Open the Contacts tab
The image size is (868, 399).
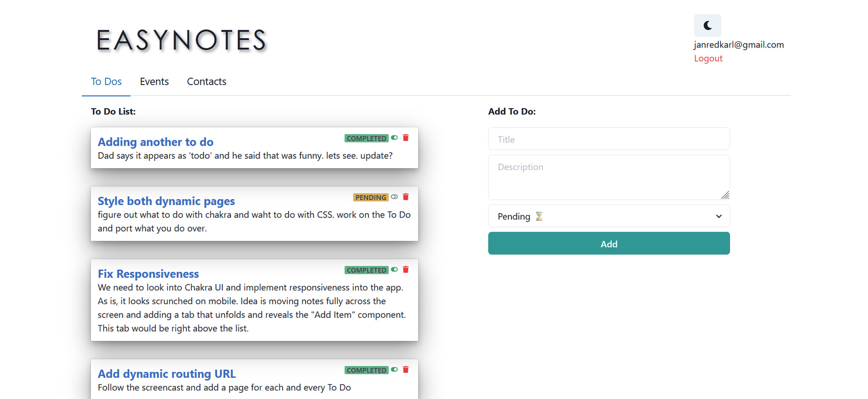coord(206,81)
